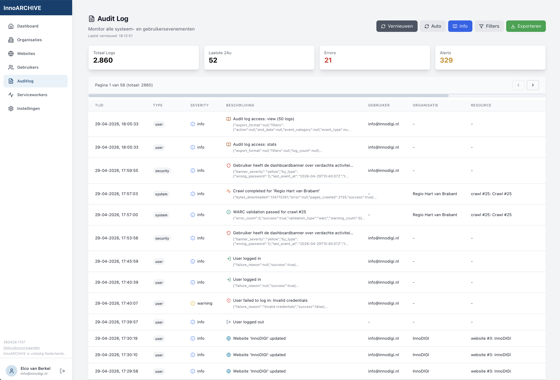Viewport: 560px width, 380px height.
Task: Click the Gebruiksvoorwaarden link
Action: point(21,348)
